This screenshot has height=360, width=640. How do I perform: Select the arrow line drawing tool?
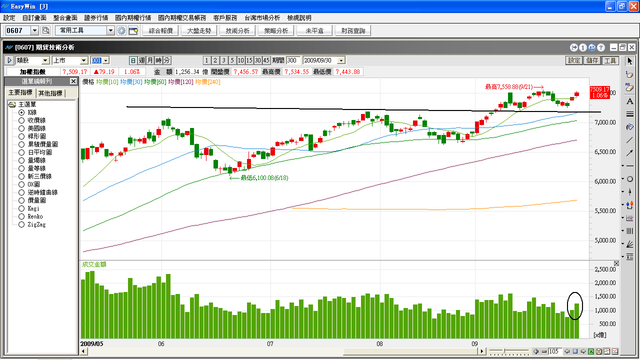[629, 153]
